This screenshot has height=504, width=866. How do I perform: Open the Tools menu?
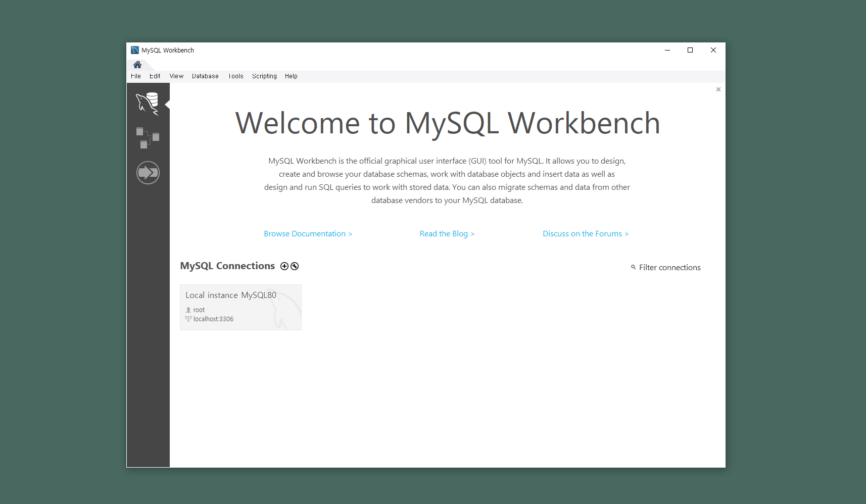236,76
